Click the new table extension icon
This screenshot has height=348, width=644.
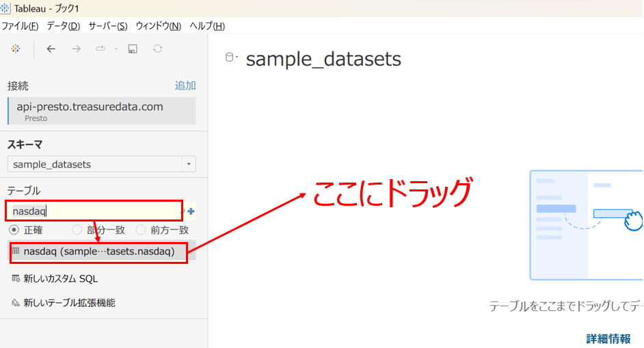tap(16, 303)
